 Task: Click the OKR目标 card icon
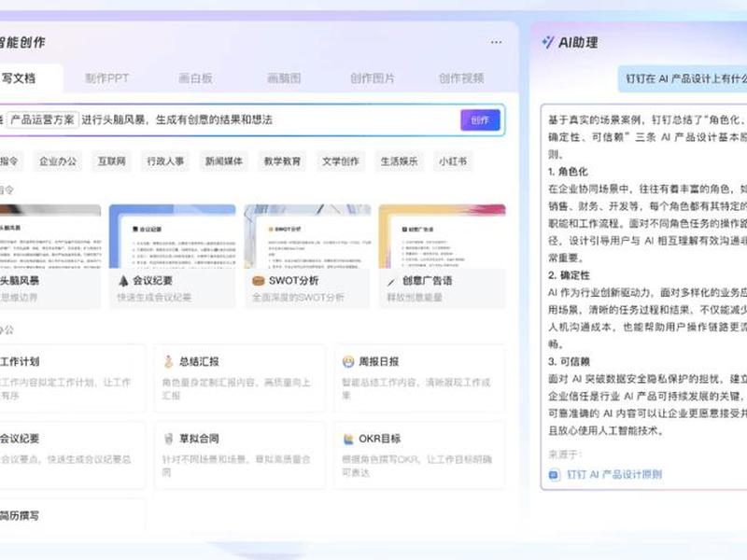click(x=348, y=439)
